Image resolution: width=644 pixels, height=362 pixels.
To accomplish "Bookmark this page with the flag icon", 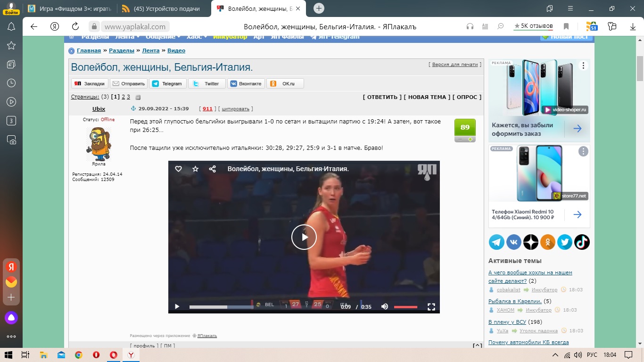I will click(567, 26).
